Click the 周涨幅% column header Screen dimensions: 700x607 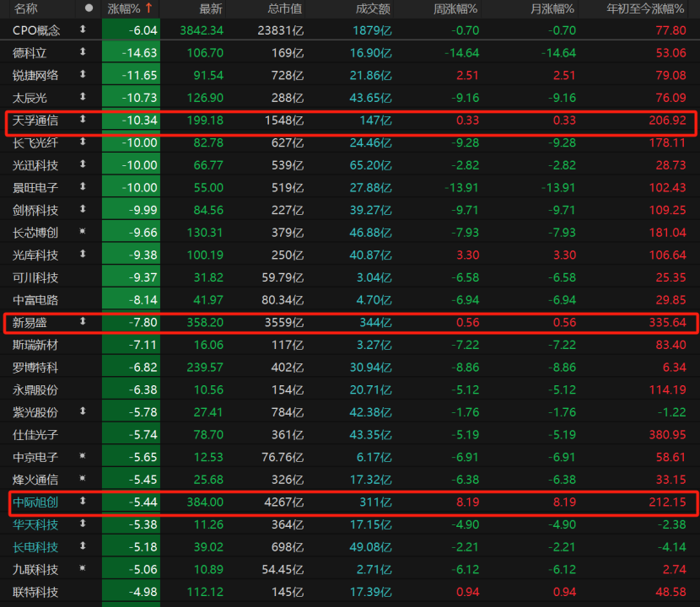455,8
